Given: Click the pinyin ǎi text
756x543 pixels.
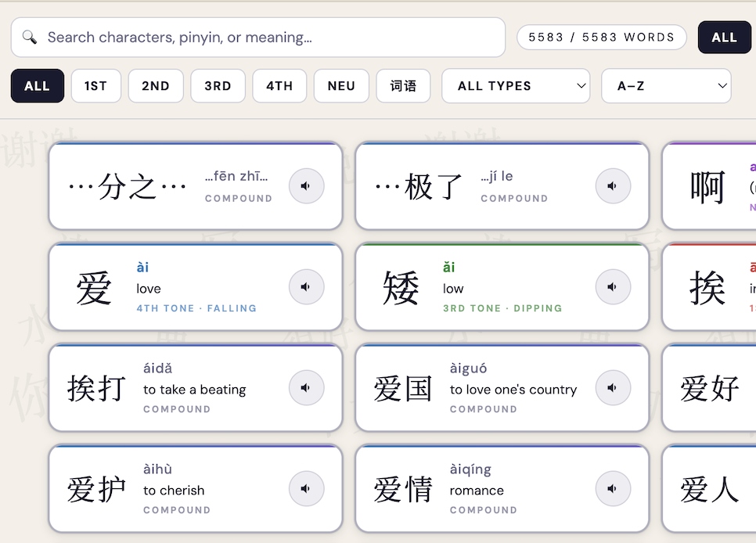Looking at the screenshot, I should coord(449,267).
